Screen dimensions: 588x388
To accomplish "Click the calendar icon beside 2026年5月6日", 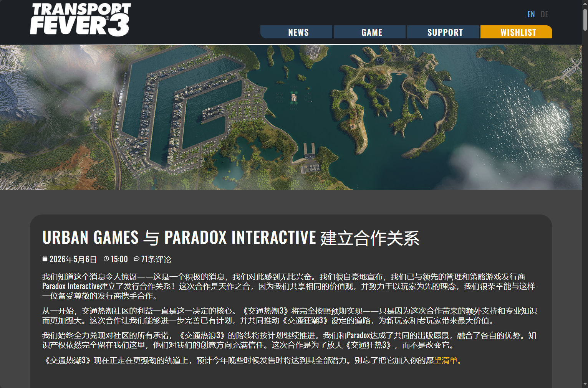I will [x=45, y=259].
